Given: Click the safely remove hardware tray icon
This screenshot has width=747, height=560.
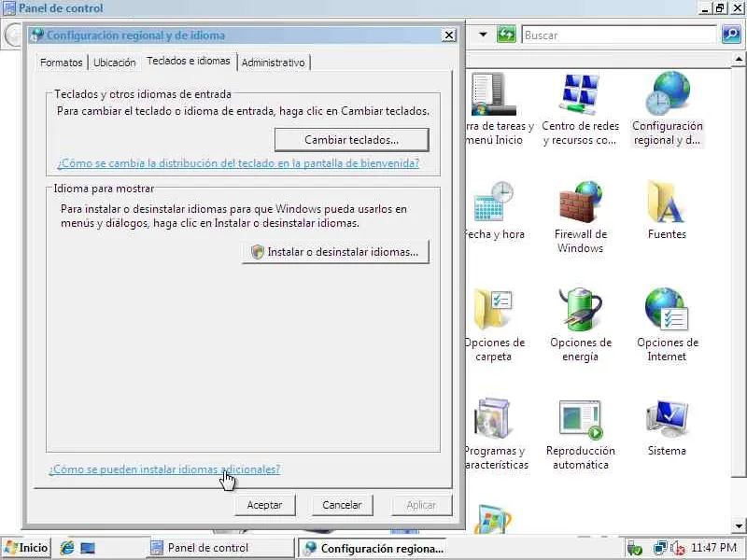Looking at the screenshot, I should pos(635,548).
